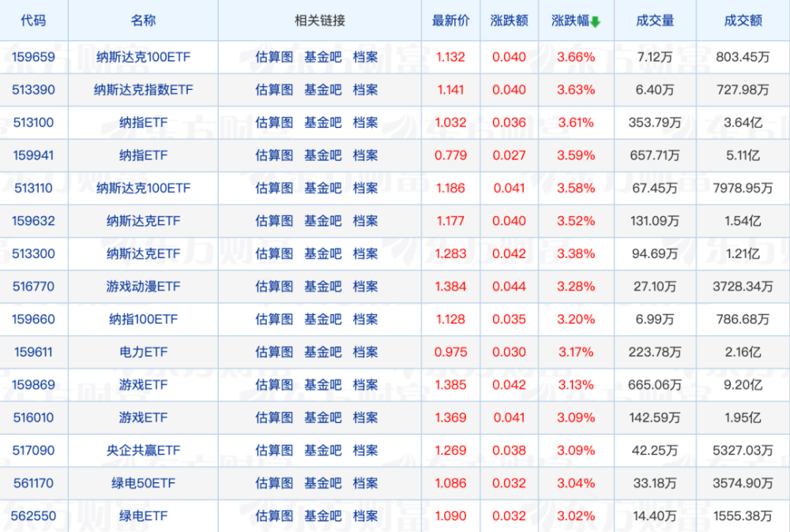Open 基金吧 in the 562550 row
The width and height of the screenshot is (790, 532).
tap(322, 516)
